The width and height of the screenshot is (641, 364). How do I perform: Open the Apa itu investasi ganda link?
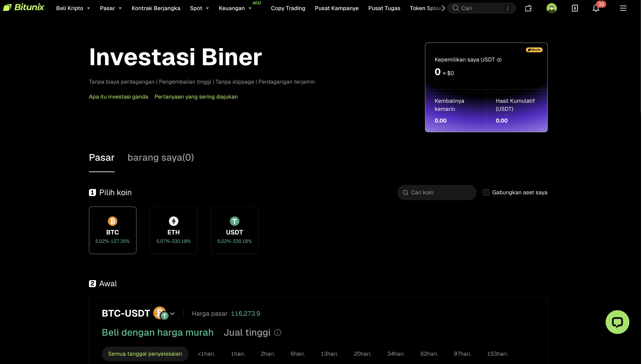[x=118, y=97]
